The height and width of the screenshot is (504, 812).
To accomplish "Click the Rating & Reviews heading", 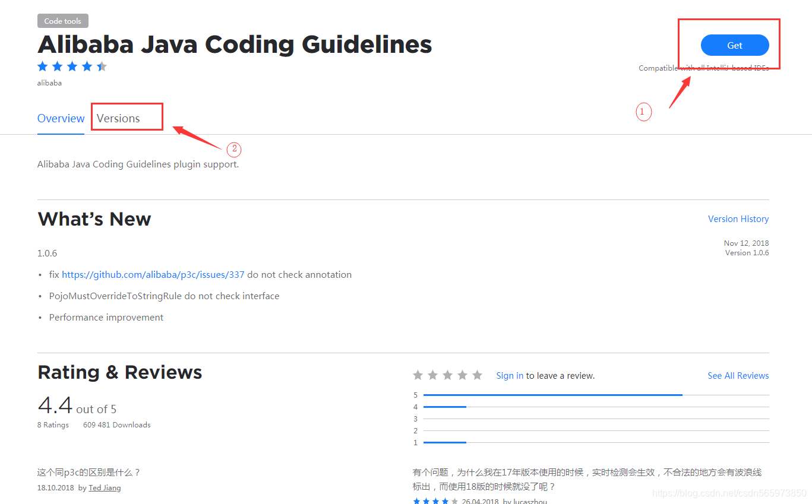I will coord(120,372).
